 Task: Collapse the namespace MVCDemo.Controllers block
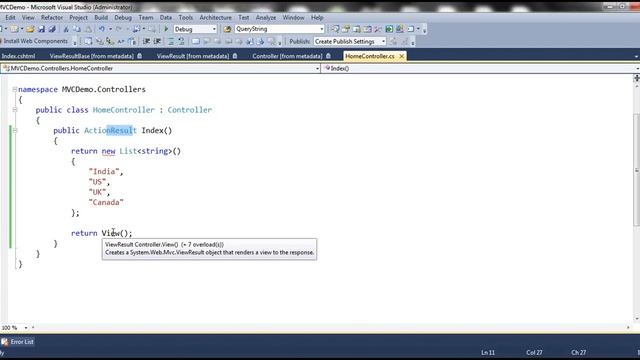pos(15,89)
